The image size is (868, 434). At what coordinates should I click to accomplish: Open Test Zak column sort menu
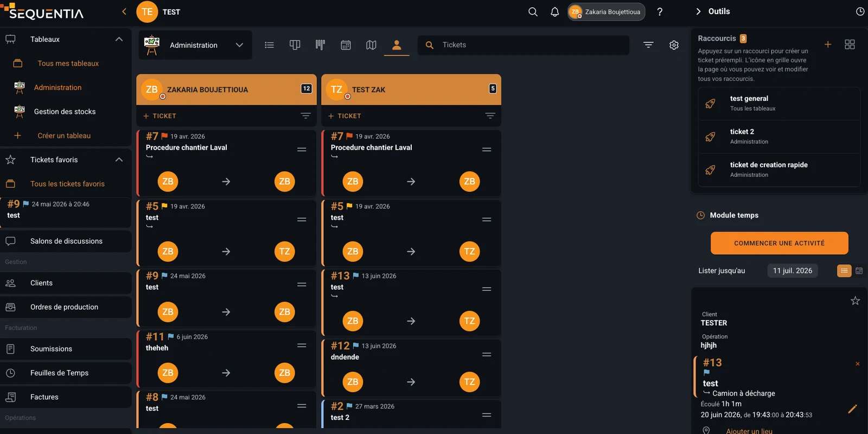pos(490,116)
